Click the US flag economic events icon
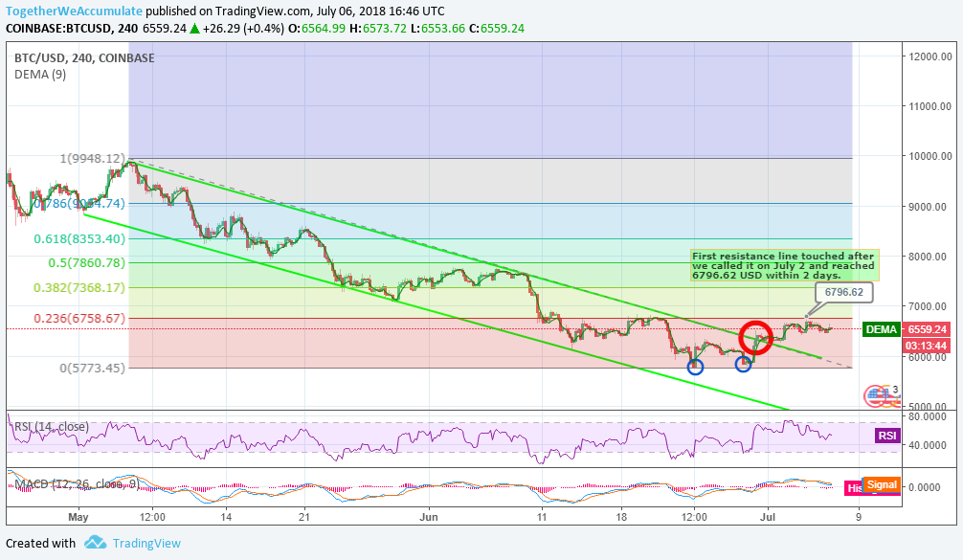963x560 pixels. tap(882, 396)
